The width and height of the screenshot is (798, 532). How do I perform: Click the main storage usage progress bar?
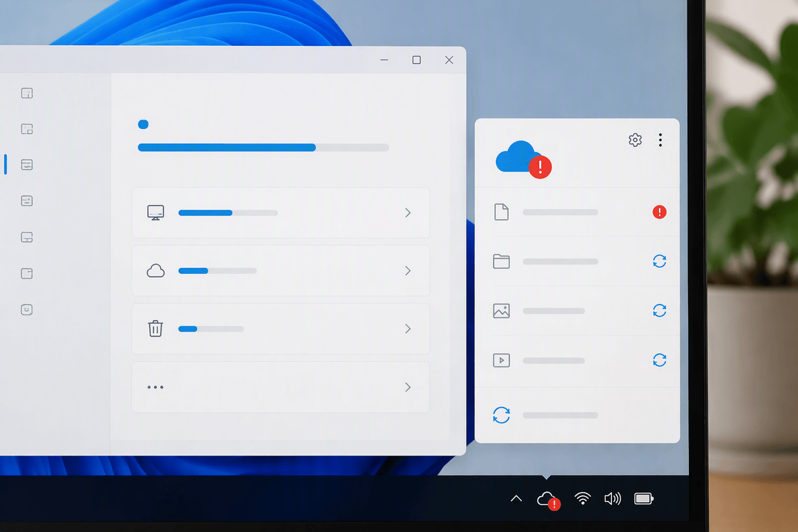pos(263,148)
